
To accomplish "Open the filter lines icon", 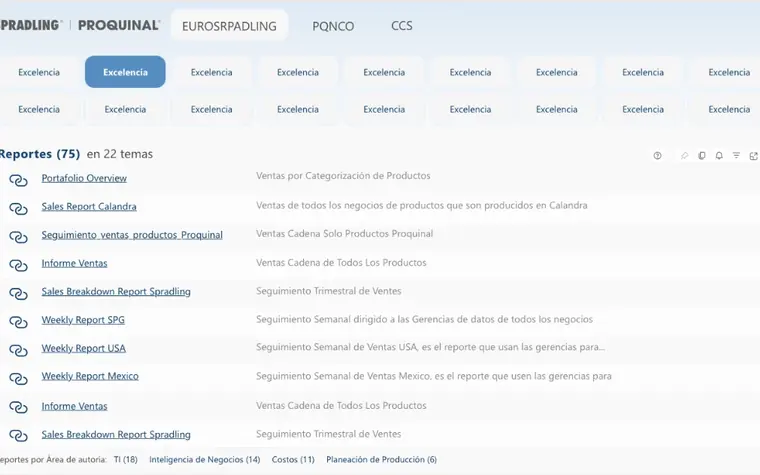I will (736, 156).
